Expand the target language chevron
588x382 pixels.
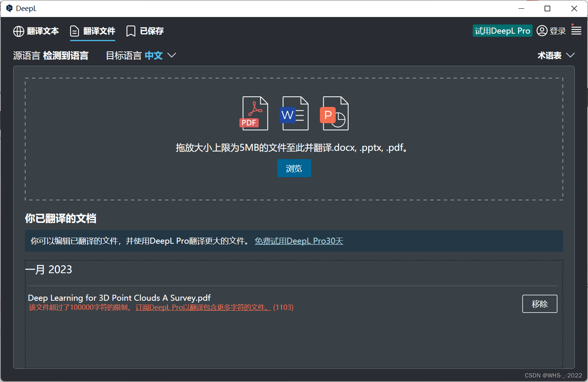tap(172, 55)
